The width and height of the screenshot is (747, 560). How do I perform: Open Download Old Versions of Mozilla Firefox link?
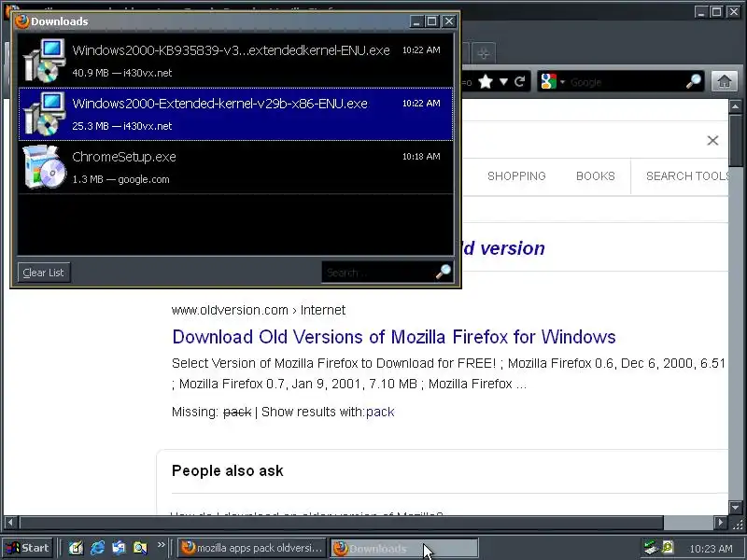394,337
